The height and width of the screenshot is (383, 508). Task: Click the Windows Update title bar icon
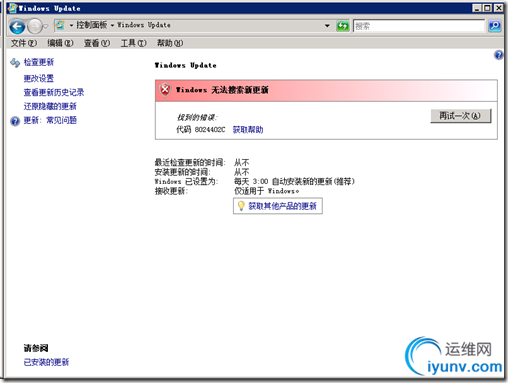pyautogui.click(x=12, y=8)
